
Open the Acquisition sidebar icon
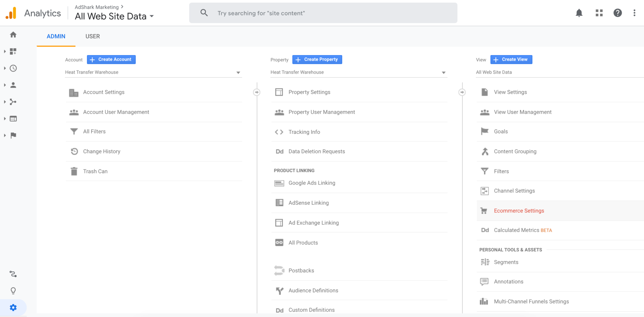[13, 102]
